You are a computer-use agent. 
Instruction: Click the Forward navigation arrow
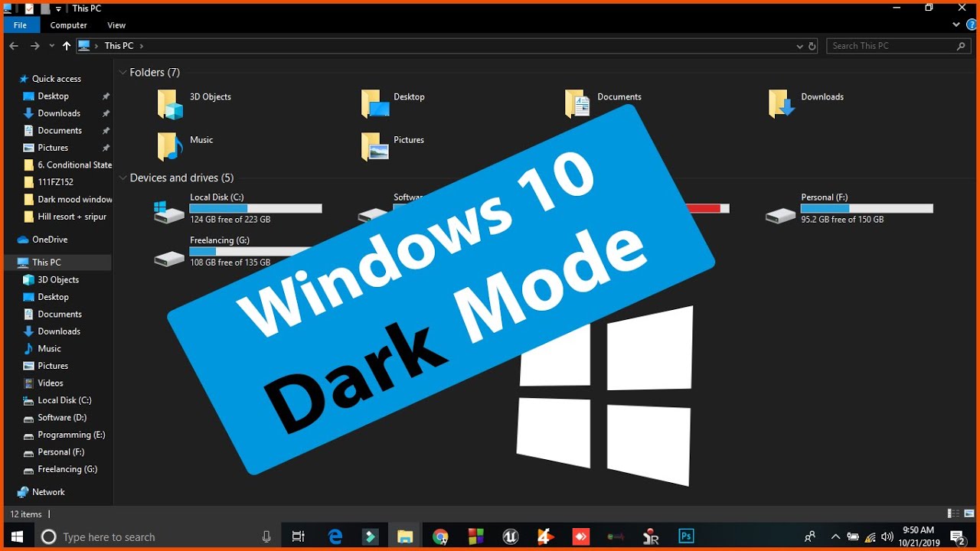34,46
